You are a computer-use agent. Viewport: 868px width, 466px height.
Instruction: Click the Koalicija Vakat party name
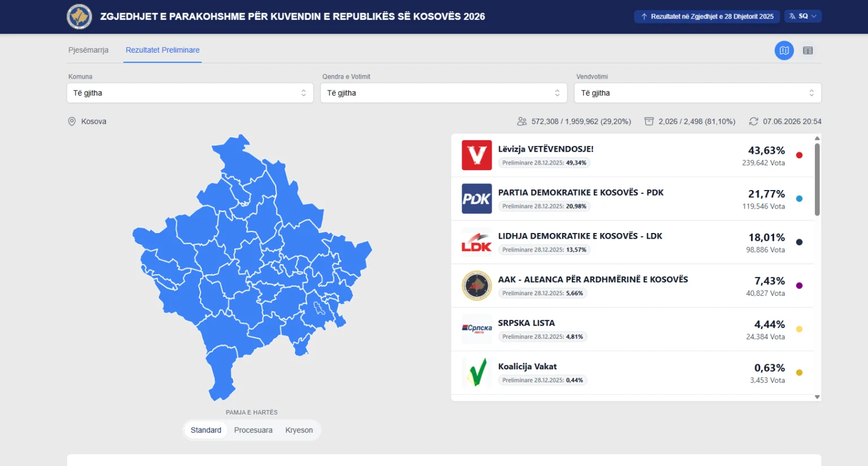527,366
